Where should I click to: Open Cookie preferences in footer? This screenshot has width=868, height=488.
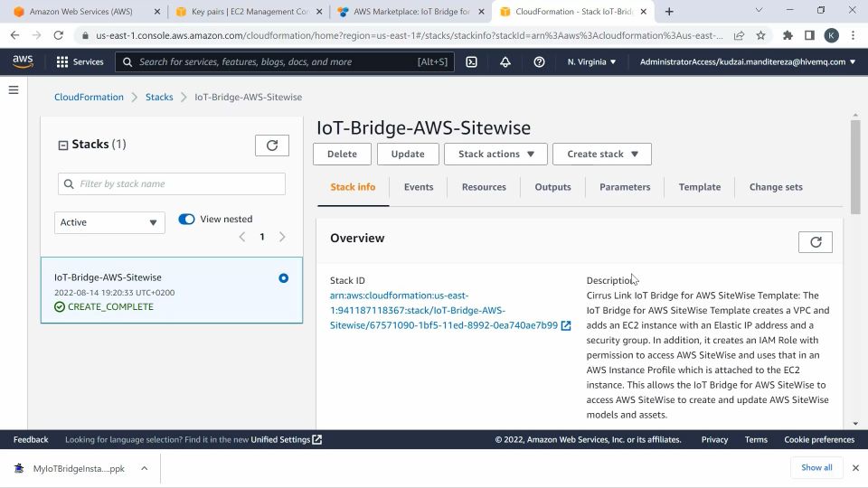point(819,439)
